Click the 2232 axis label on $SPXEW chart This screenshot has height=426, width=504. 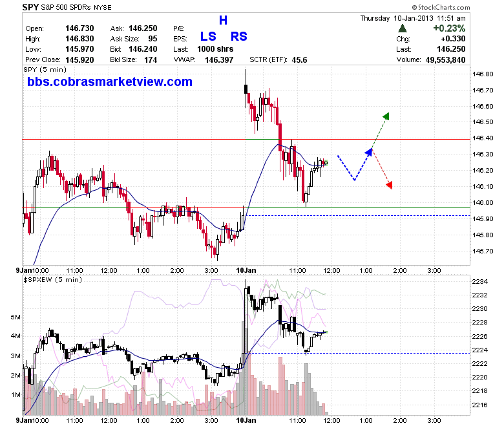tap(480, 295)
